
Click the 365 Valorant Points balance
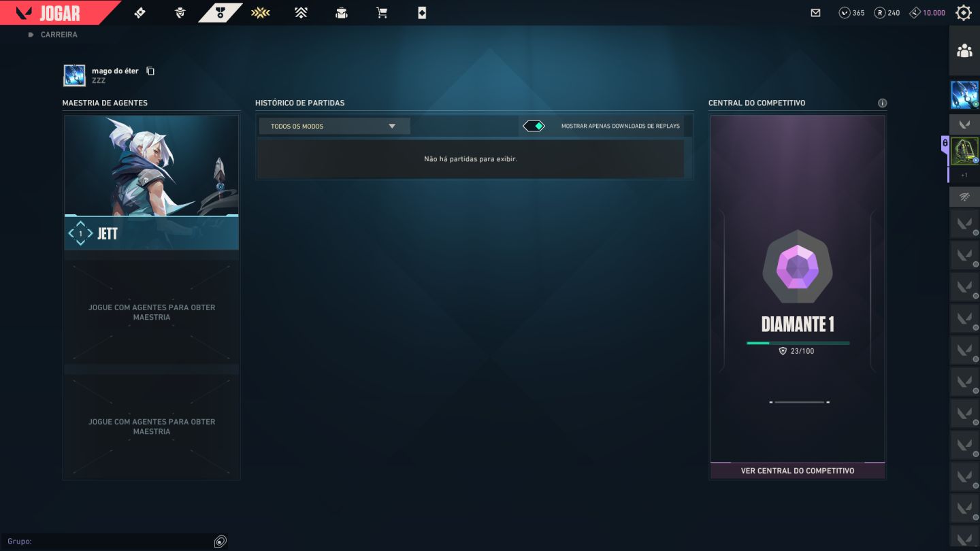852,13
